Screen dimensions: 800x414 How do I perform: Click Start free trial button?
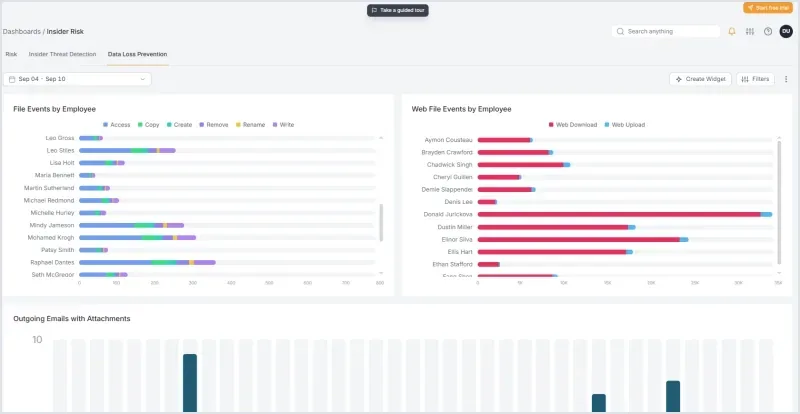pos(768,8)
